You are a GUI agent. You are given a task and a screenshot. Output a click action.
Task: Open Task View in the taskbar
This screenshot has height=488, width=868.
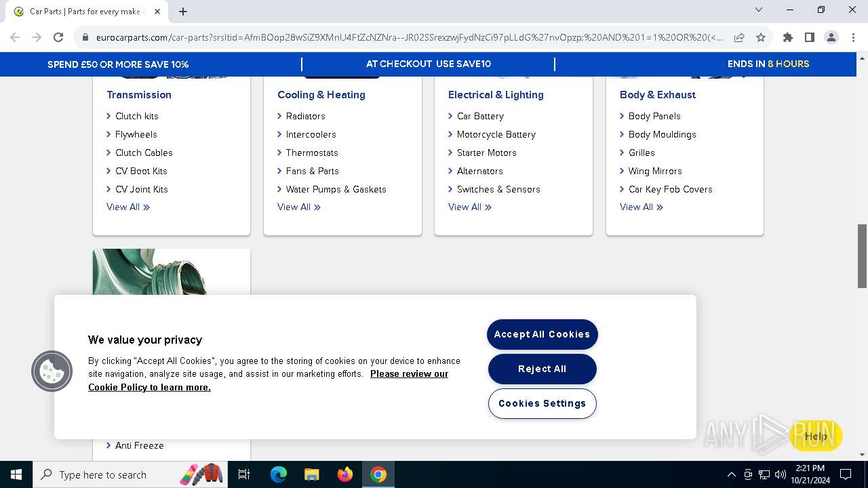tap(244, 474)
